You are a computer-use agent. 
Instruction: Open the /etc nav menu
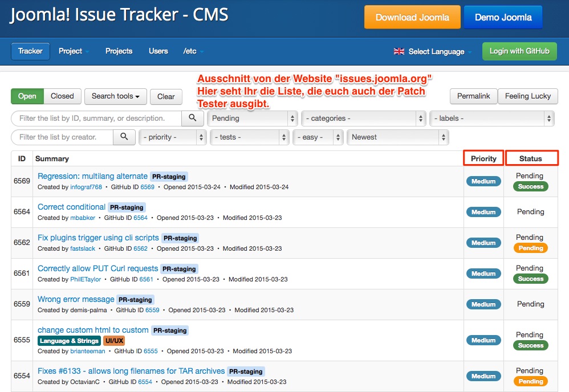coord(193,51)
